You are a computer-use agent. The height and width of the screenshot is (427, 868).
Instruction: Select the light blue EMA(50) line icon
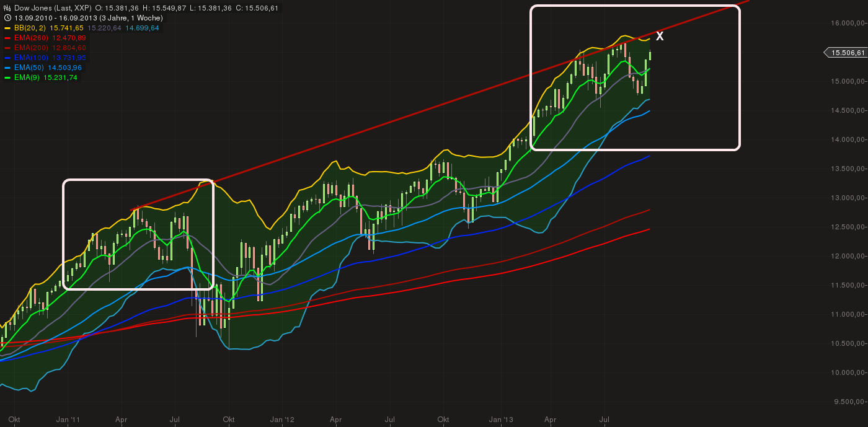[8, 67]
